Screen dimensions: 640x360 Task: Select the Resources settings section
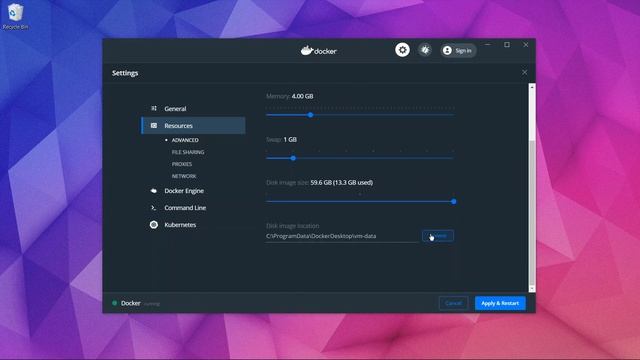coord(193,126)
